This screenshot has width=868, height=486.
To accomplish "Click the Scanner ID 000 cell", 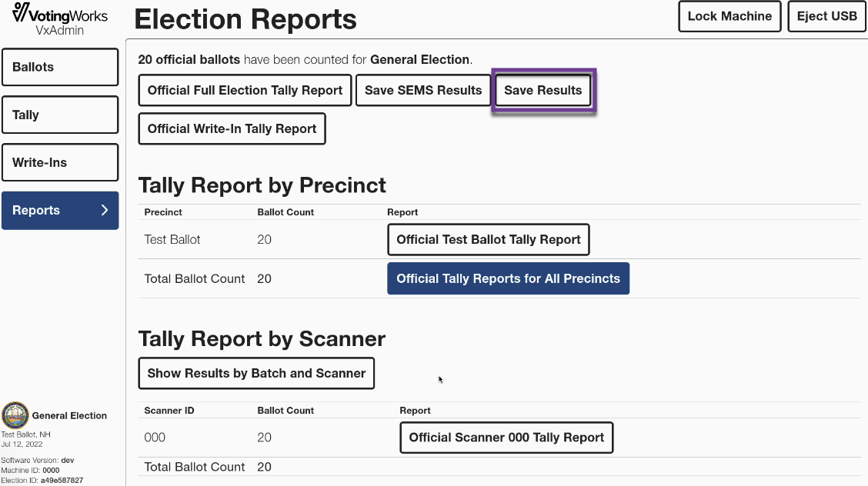I will [155, 438].
